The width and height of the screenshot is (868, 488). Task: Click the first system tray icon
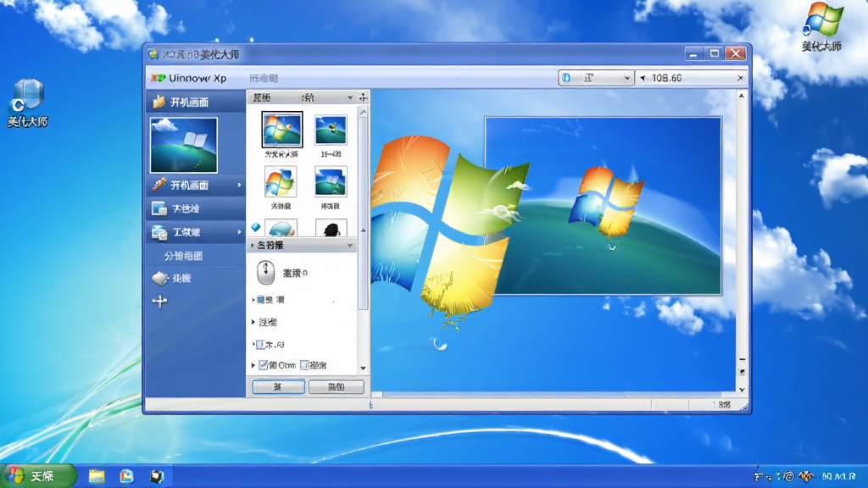759,476
